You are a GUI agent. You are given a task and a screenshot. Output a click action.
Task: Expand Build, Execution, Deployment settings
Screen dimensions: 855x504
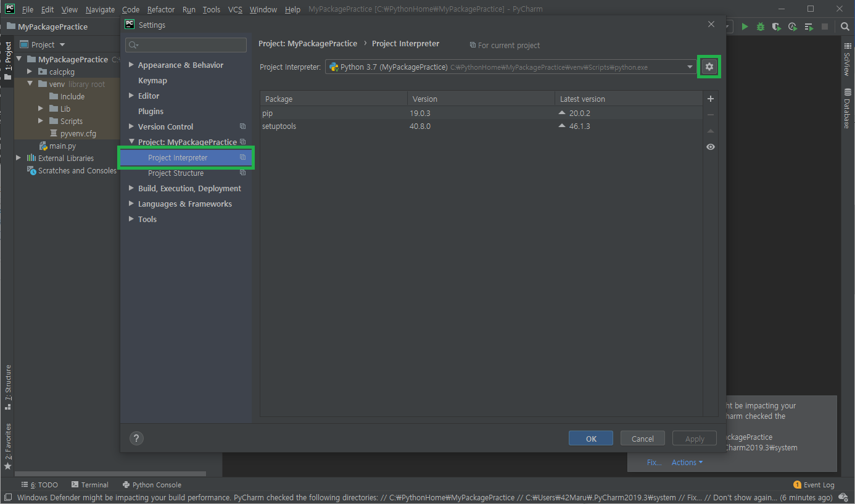tap(131, 189)
